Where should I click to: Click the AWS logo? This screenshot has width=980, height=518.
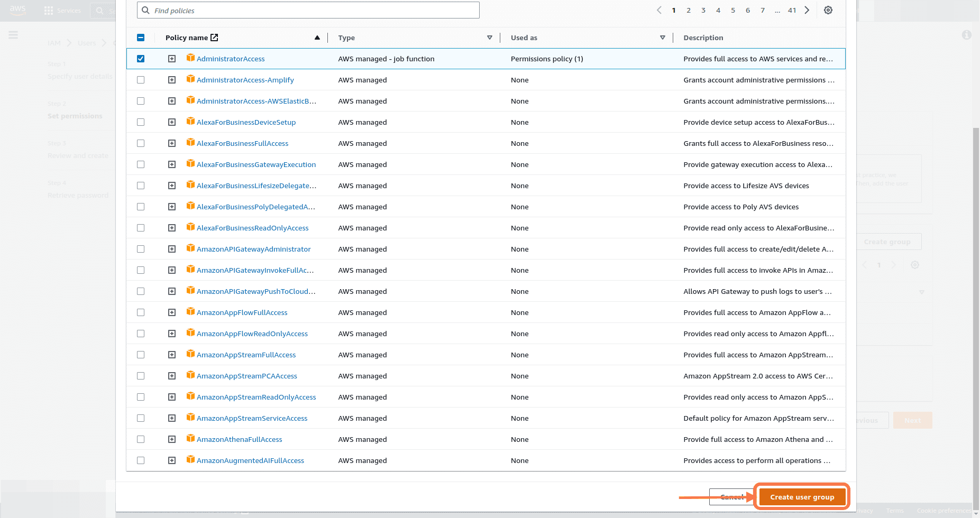(x=17, y=10)
